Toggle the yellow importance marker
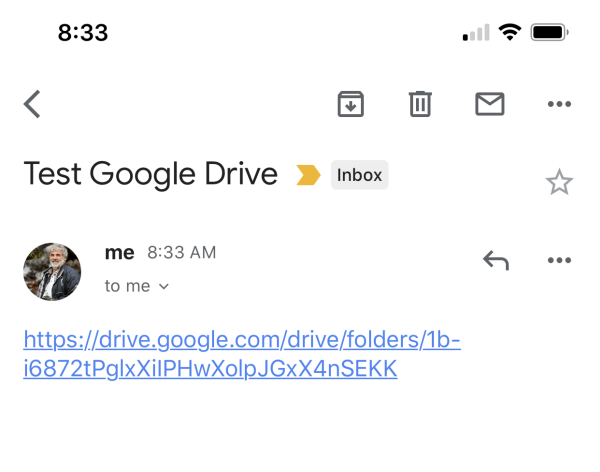 coord(308,175)
